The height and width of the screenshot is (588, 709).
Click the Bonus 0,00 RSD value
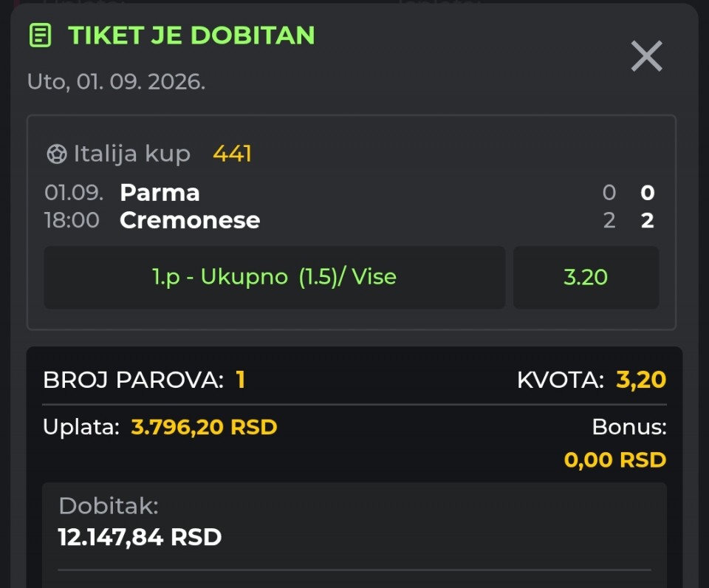tap(615, 460)
